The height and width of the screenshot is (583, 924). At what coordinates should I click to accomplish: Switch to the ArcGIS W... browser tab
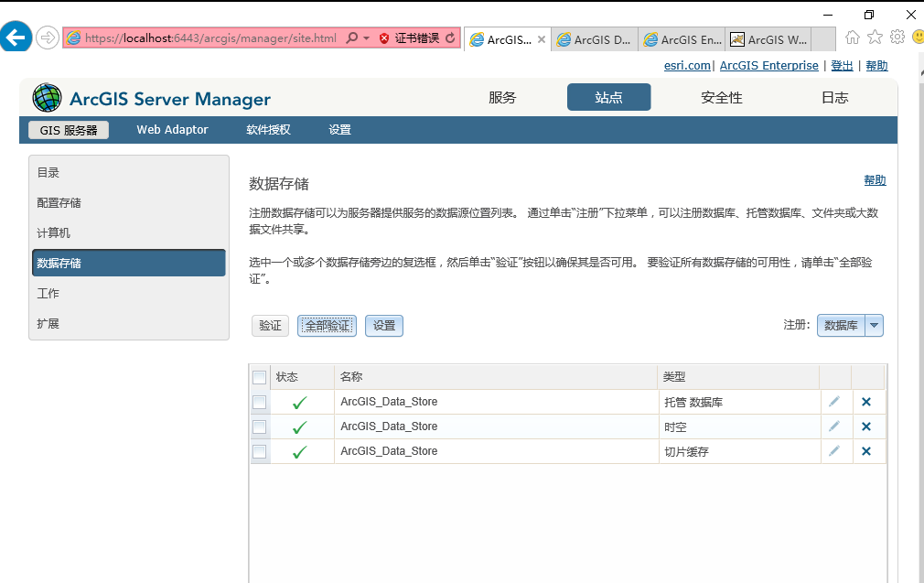(x=768, y=39)
